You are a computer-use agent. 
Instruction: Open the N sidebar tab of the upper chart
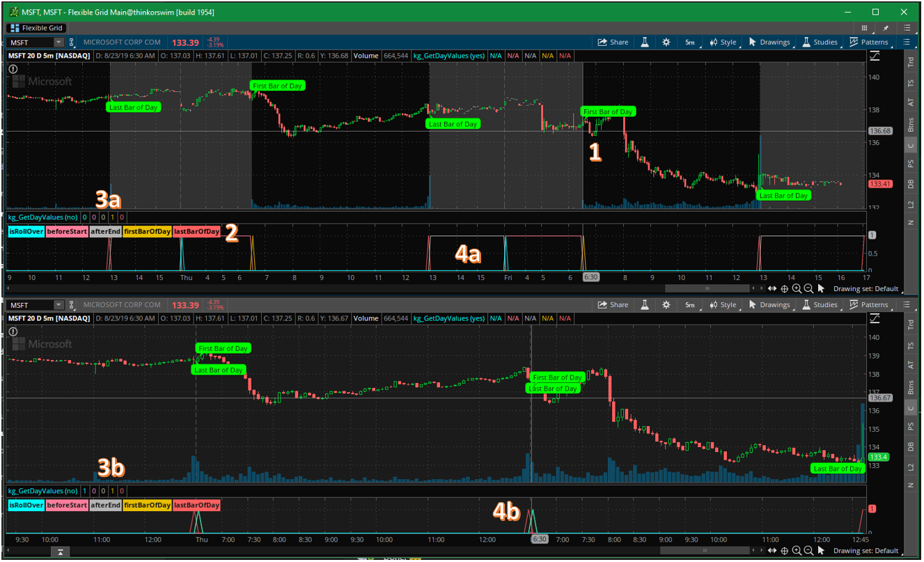pos(911,222)
